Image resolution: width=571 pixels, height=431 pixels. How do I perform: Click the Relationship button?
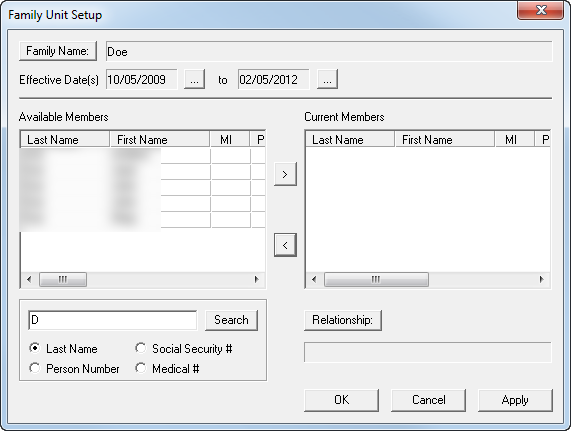coord(343,320)
